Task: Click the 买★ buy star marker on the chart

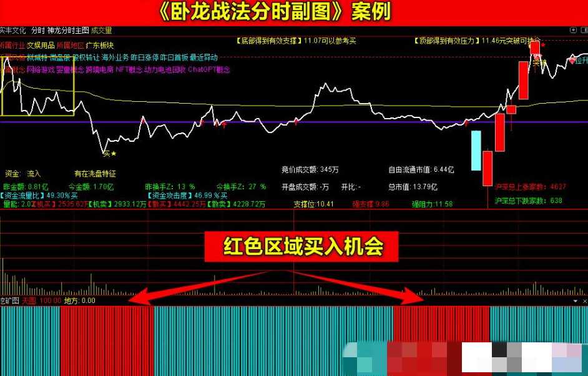Action: click(110, 153)
